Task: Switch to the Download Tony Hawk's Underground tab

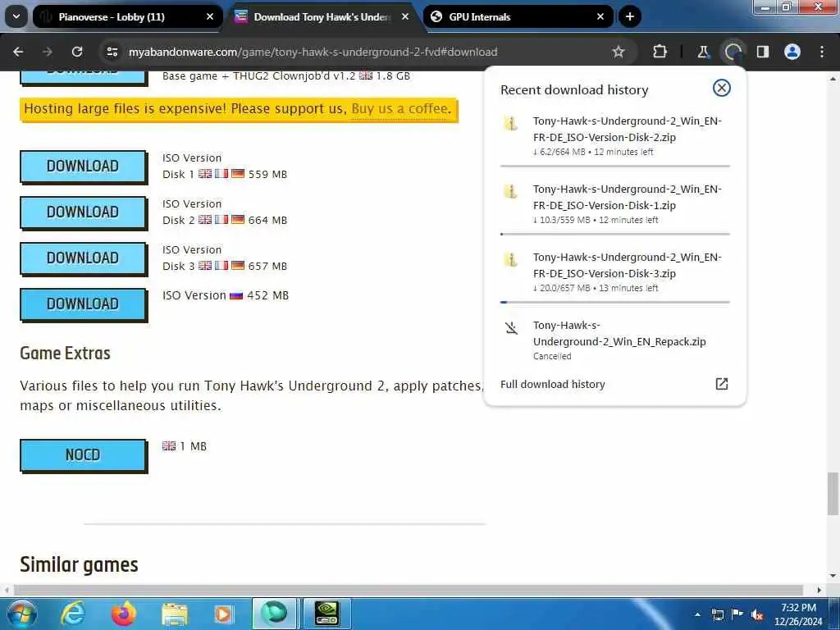Action: [323, 16]
